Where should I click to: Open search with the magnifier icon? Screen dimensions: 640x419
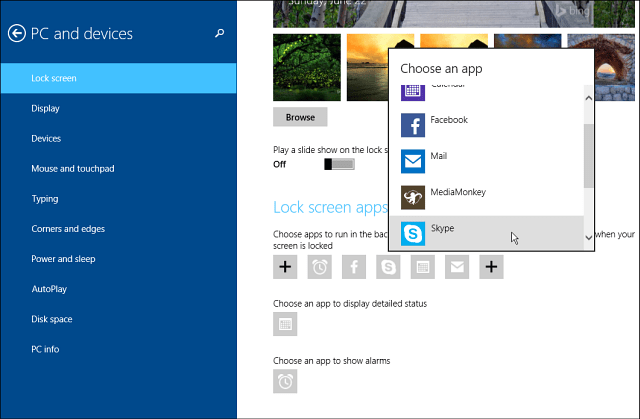click(x=220, y=33)
